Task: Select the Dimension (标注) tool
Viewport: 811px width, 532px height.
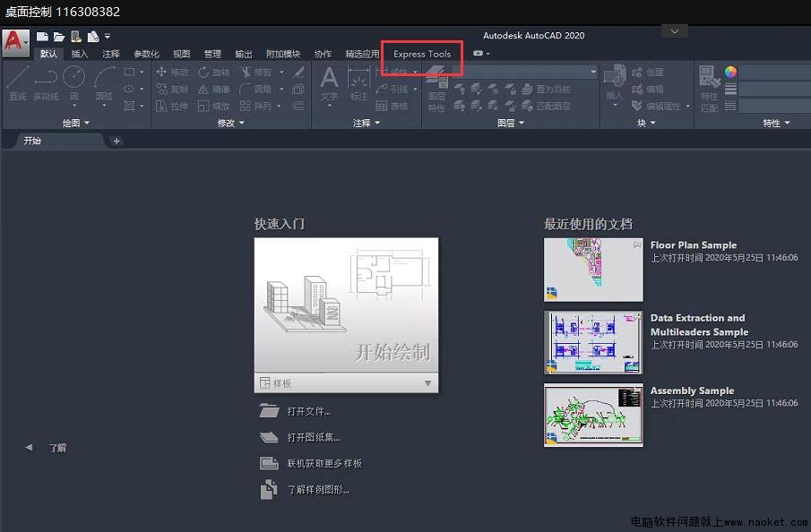Action: [x=358, y=84]
